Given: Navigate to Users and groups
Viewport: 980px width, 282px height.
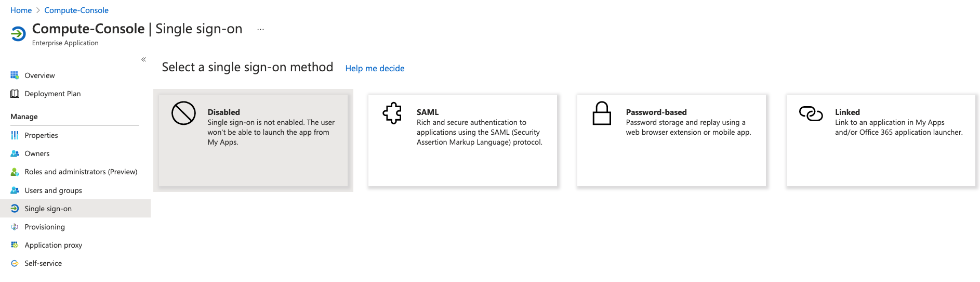Looking at the screenshot, I should click(75, 190).
